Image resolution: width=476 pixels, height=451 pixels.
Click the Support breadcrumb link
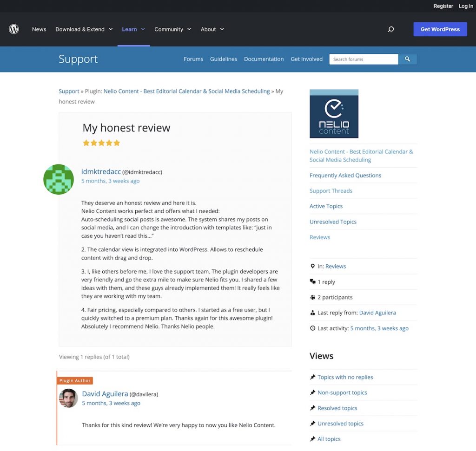(69, 91)
